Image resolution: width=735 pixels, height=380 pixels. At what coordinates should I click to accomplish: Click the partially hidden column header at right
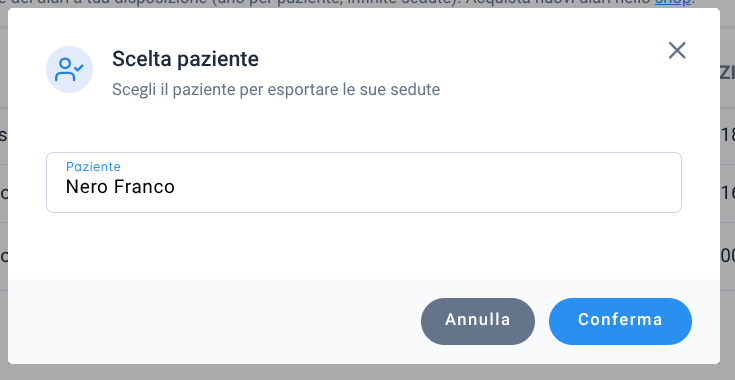728,73
